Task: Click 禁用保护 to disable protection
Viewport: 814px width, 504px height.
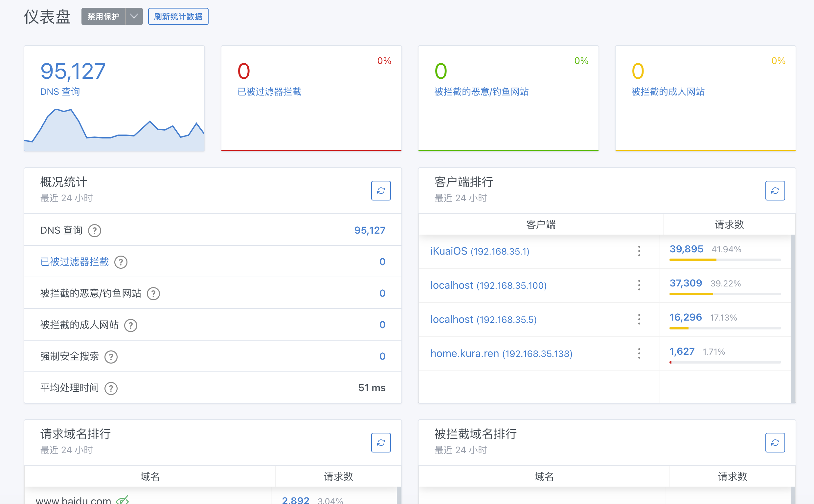Action: pos(103,17)
